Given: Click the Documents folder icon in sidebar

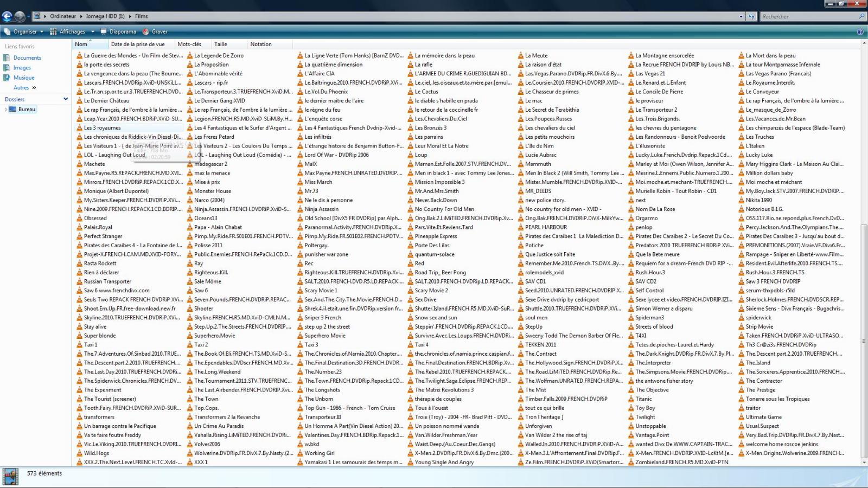Looking at the screenshot, I should coord(7,57).
